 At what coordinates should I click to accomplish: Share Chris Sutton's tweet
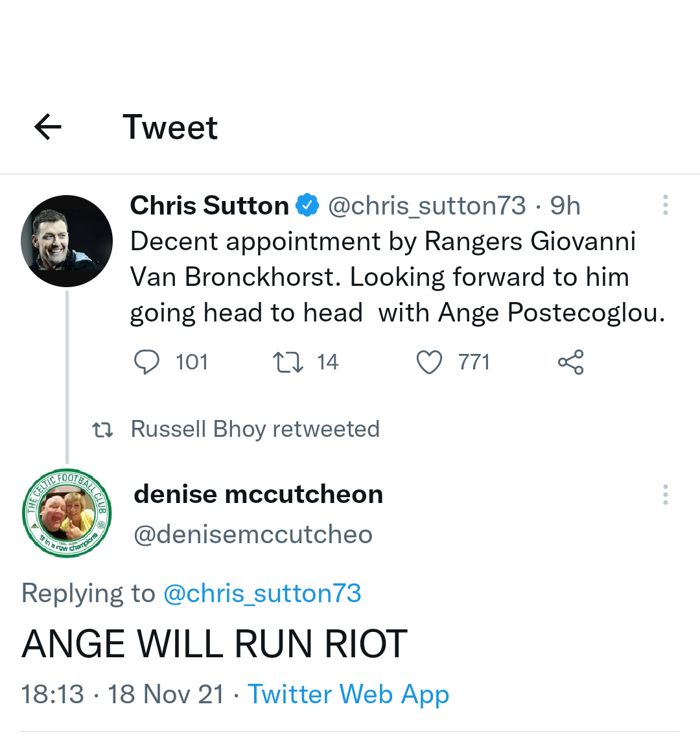click(x=570, y=362)
